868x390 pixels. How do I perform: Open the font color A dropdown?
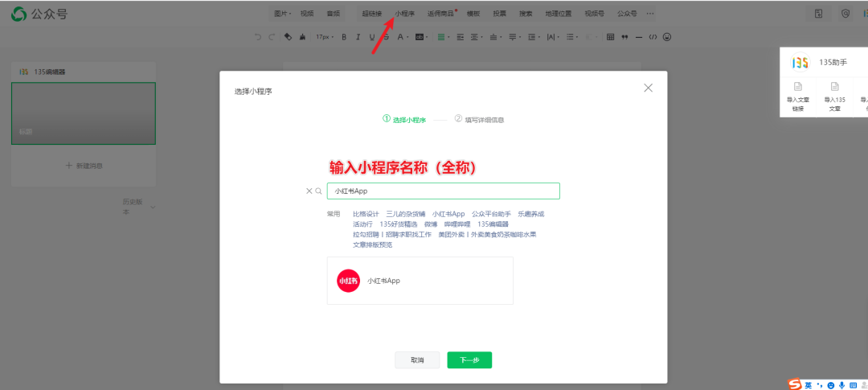(403, 37)
